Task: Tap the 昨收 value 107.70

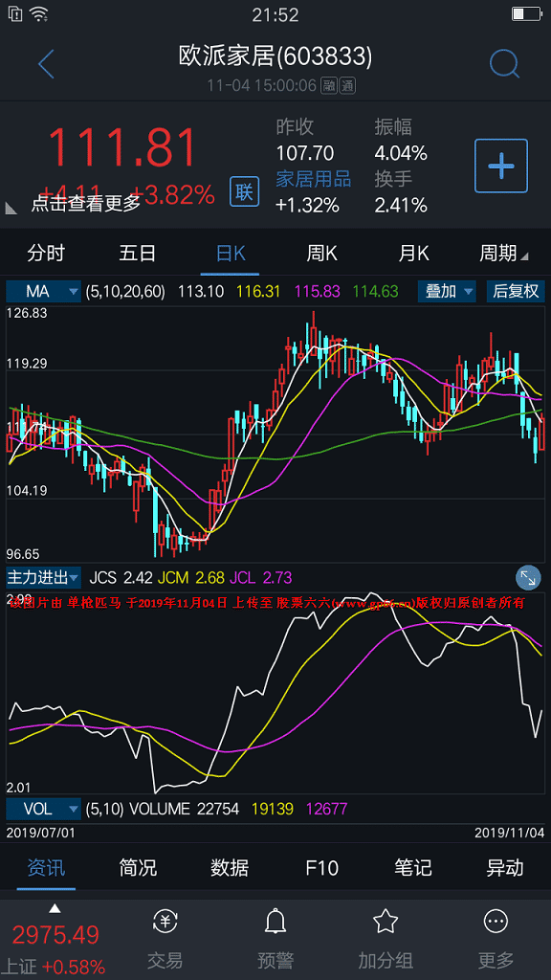Action: pos(305,153)
